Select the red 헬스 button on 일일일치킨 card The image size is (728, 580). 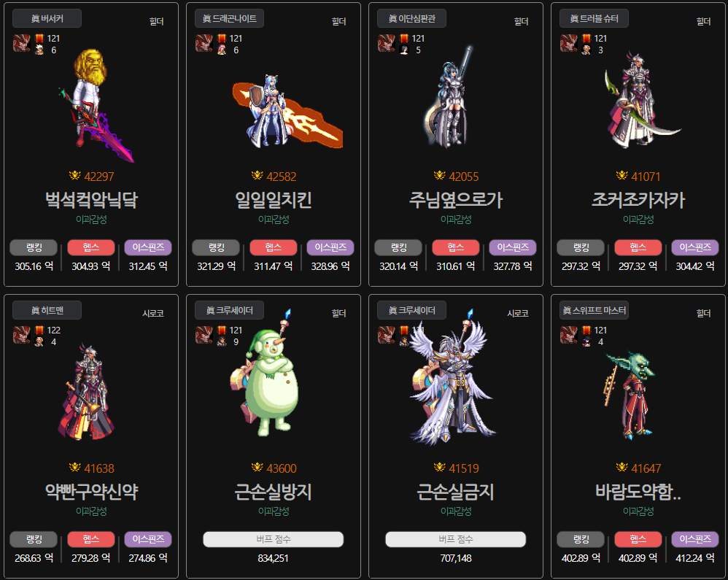[274, 247]
